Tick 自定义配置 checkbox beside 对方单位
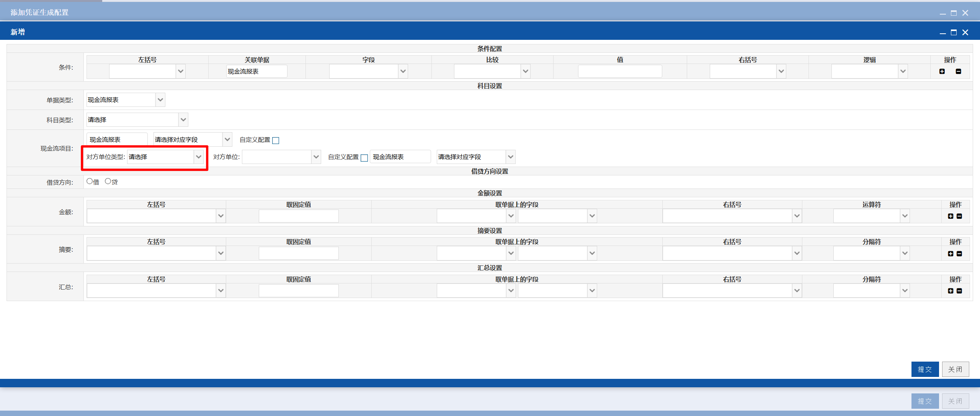Screen dimensions: 980x416 click(x=364, y=158)
